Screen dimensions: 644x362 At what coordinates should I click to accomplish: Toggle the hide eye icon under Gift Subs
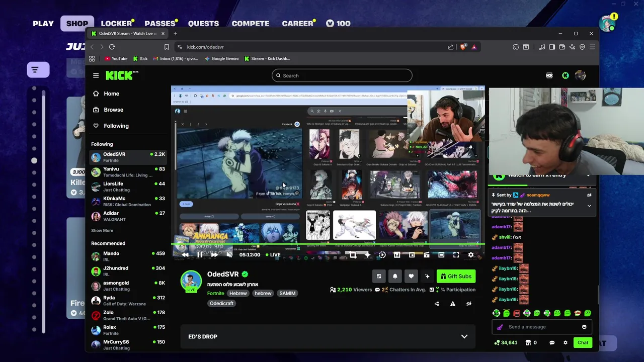tap(469, 304)
